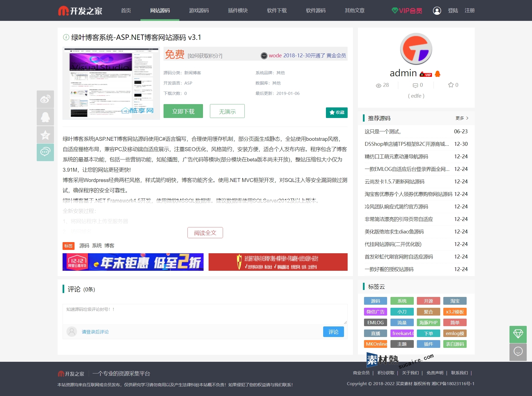Select the 源码 tag in tag cloud
532x396 pixels.
(375, 301)
